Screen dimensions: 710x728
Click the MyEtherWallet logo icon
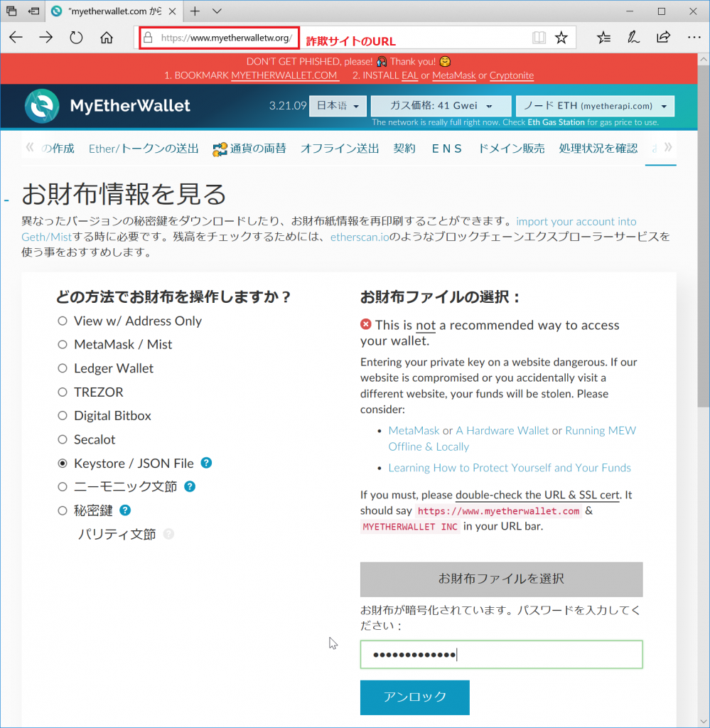click(41, 105)
